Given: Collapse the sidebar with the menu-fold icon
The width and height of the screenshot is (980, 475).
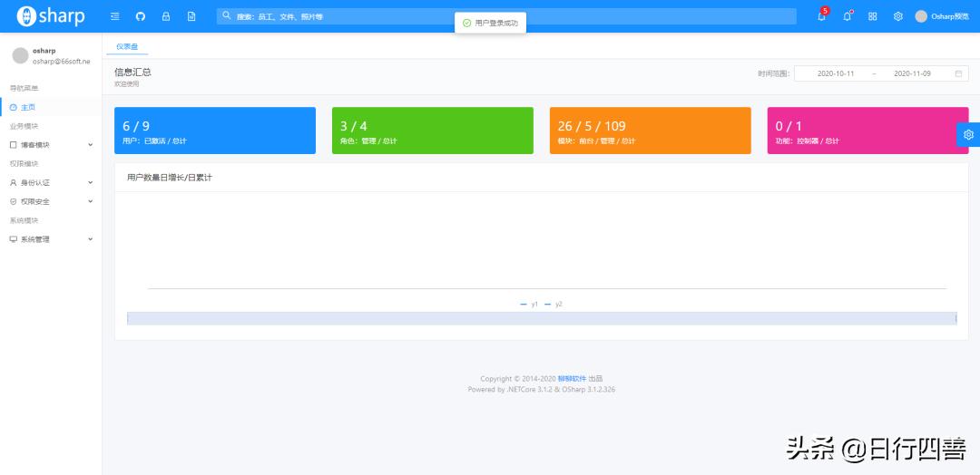Looking at the screenshot, I should pos(115,17).
